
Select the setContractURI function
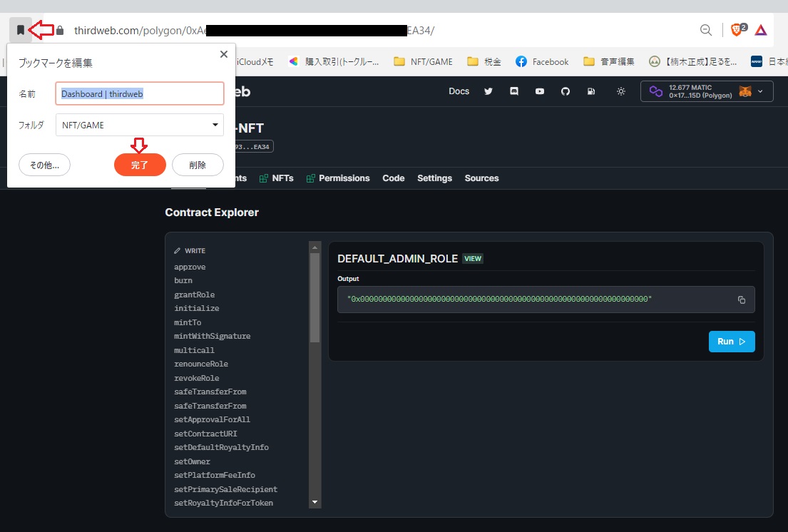(205, 434)
